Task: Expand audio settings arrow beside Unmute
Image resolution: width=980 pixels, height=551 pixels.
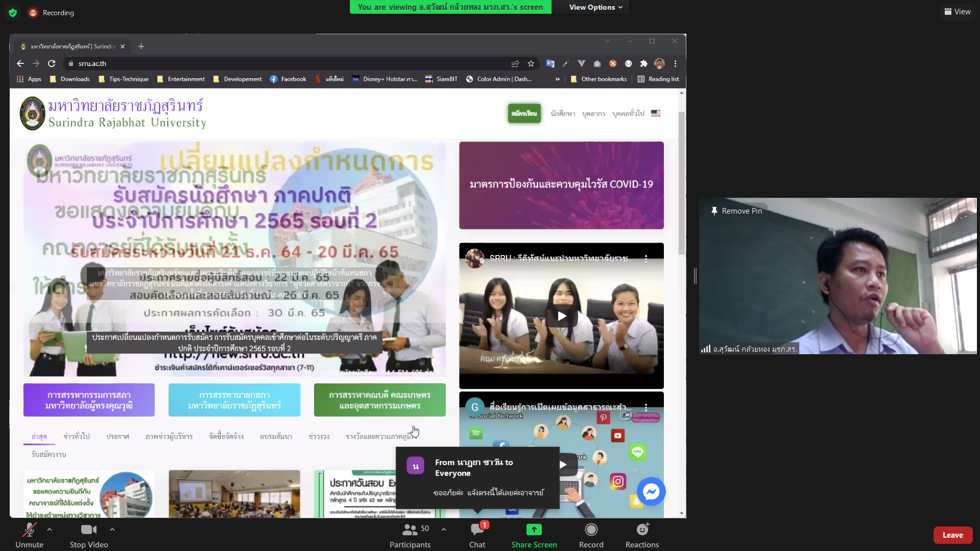Action: 50,530
